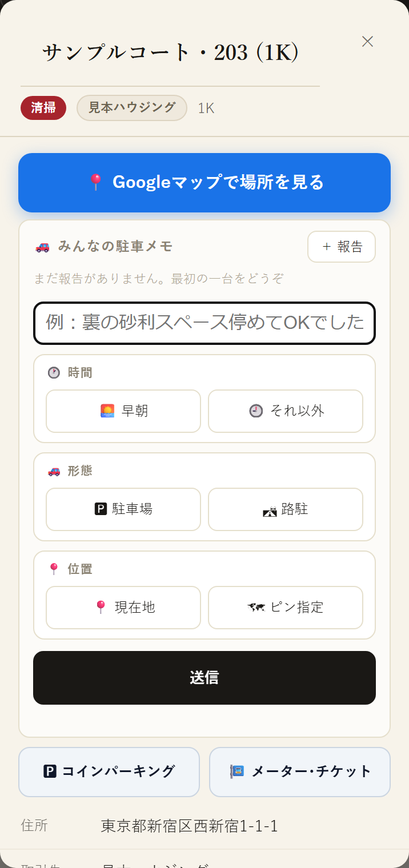Choose 駐車場 as parking type
409x868 pixels.
tap(123, 509)
